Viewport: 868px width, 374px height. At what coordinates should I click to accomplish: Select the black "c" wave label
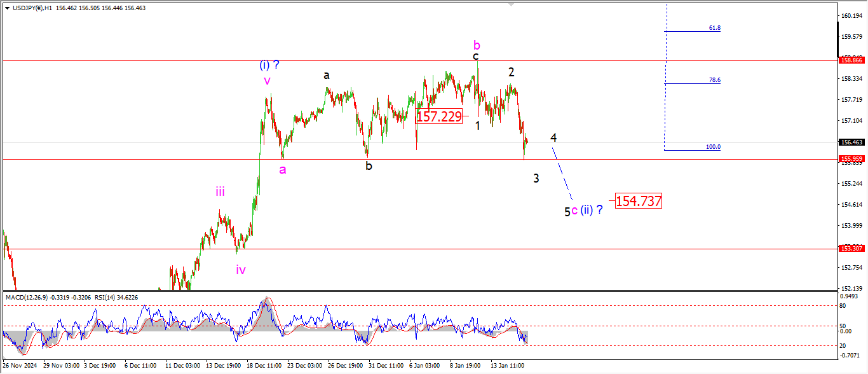click(475, 57)
